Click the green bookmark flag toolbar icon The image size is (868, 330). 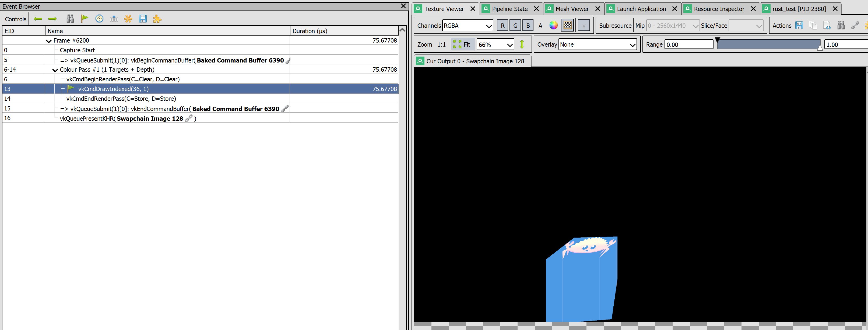85,19
